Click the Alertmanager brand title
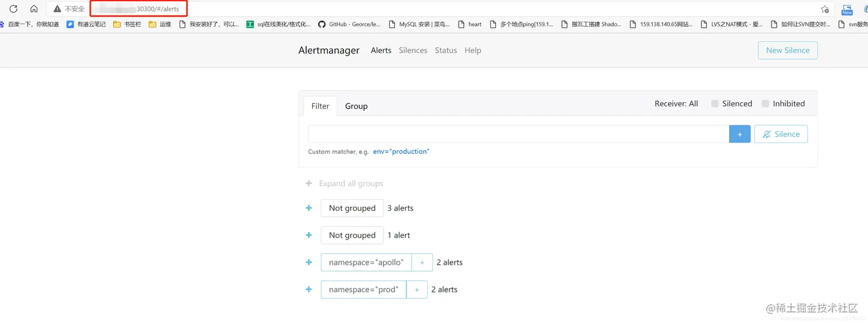The image size is (868, 324). point(329,51)
